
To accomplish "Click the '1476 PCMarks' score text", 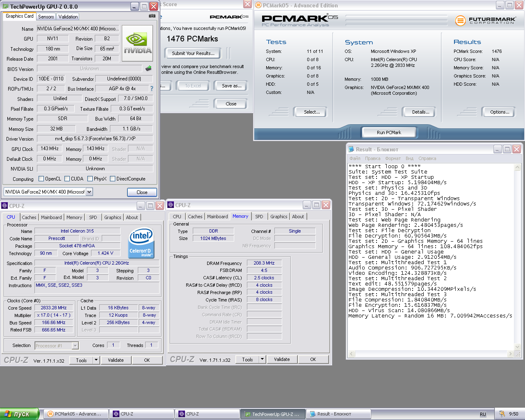I will click(192, 39).
